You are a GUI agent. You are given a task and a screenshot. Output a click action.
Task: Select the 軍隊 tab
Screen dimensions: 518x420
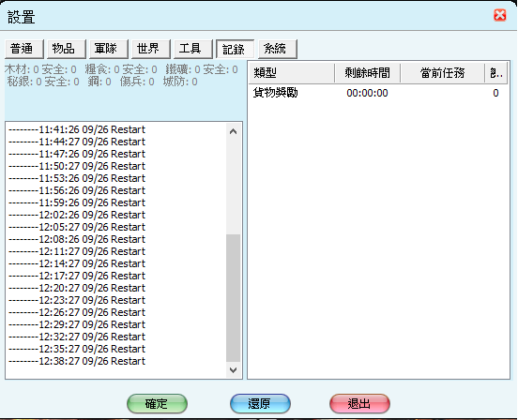click(108, 49)
